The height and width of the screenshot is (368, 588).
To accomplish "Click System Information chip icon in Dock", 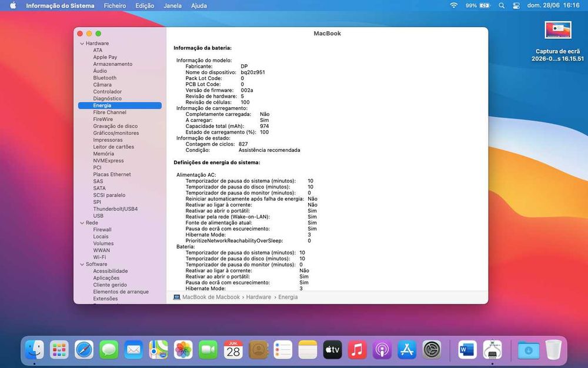I will coord(492,350).
